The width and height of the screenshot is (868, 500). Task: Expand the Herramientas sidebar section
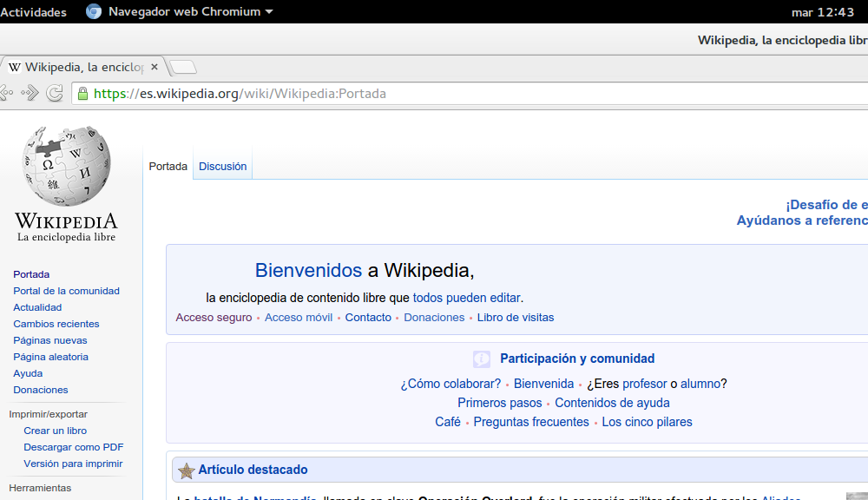coord(40,488)
